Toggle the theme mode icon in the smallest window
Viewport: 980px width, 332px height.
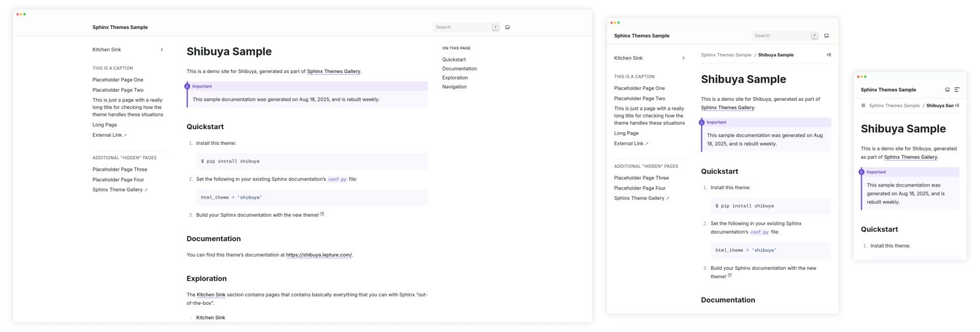click(947, 90)
